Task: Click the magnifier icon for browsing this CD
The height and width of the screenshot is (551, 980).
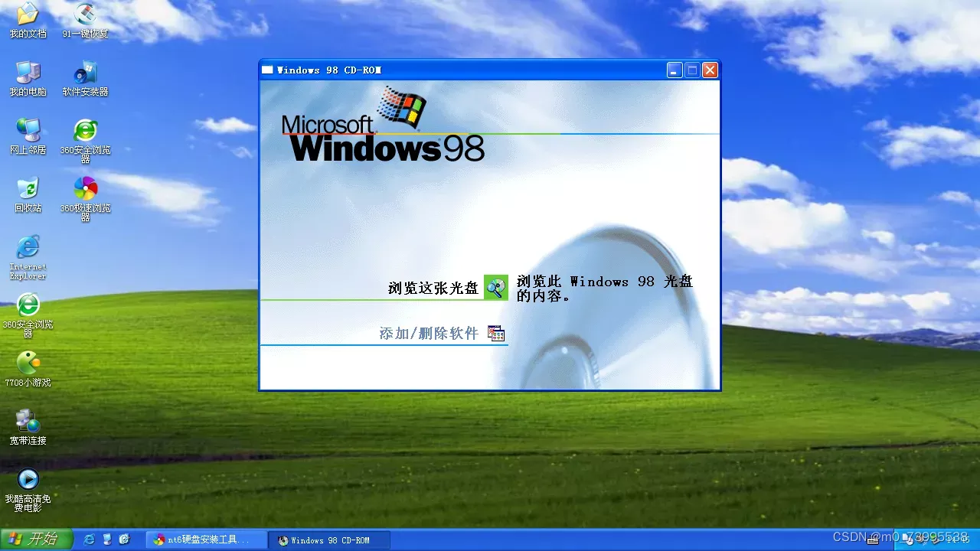Action: tap(496, 288)
